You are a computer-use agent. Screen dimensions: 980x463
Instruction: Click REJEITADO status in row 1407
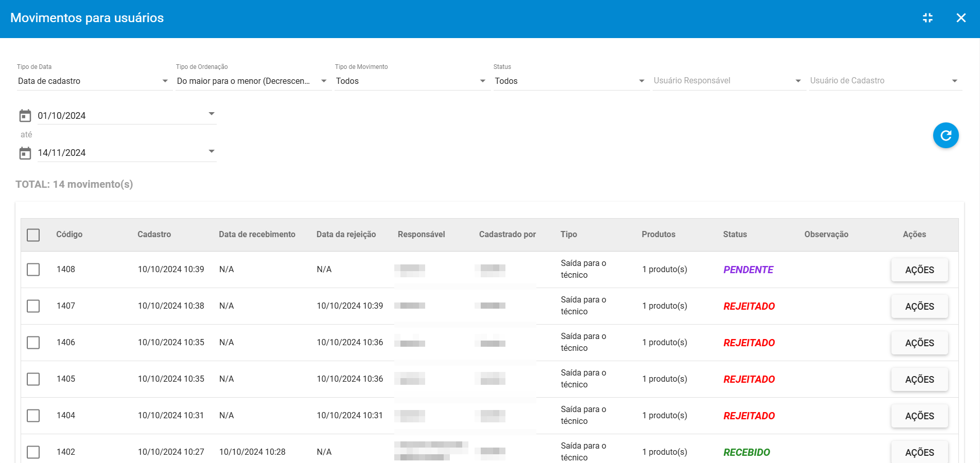(749, 306)
